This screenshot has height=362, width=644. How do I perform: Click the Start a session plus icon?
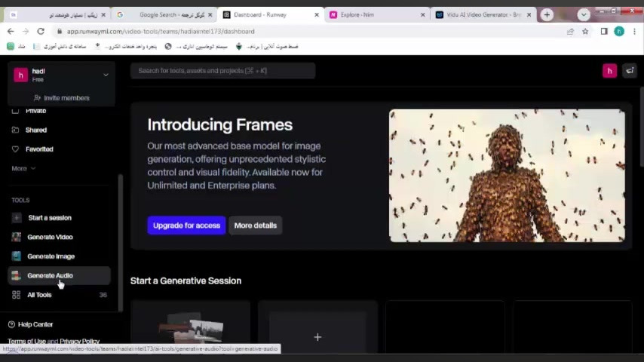[x=16, y=218]
